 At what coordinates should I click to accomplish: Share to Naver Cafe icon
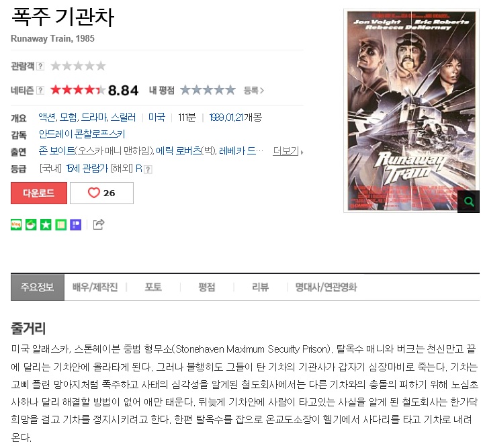[31, 225]
